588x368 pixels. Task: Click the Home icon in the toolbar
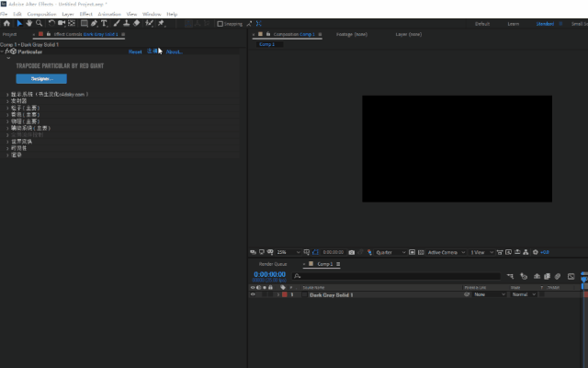(6, 23)
